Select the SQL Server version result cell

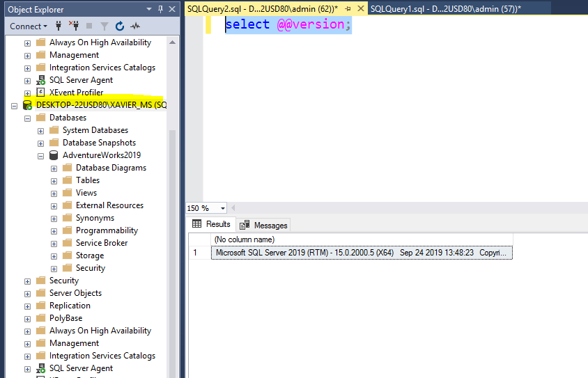click(x=361, y=253)
